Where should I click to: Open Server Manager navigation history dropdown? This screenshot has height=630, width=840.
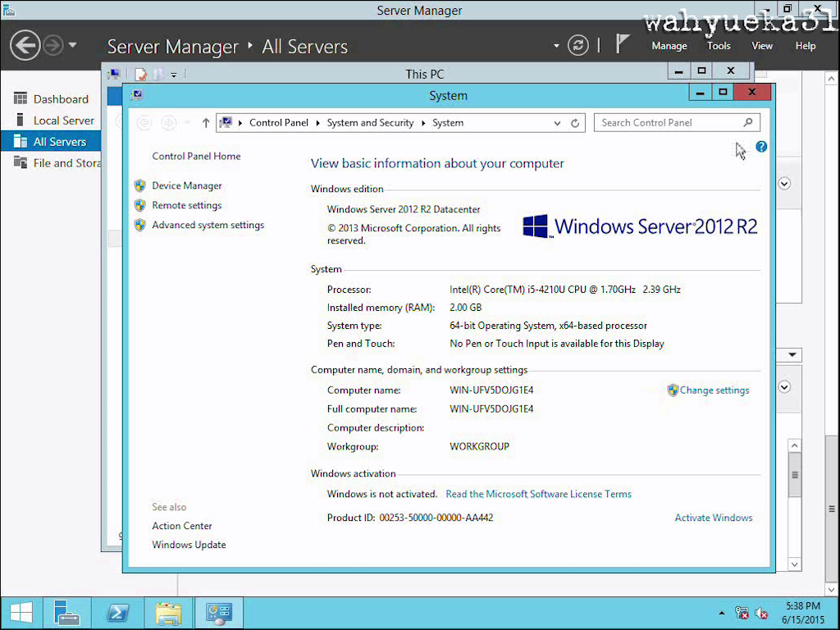click(73, 46)
